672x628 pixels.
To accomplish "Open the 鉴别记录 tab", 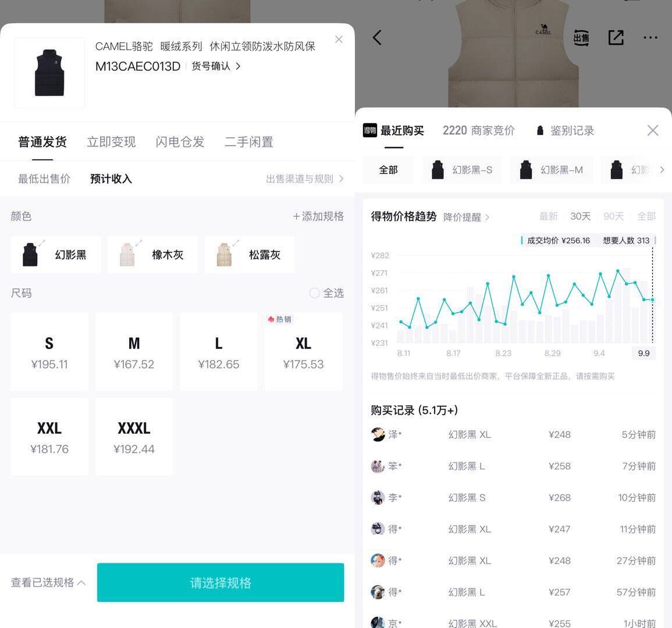I will click(572, 131).
